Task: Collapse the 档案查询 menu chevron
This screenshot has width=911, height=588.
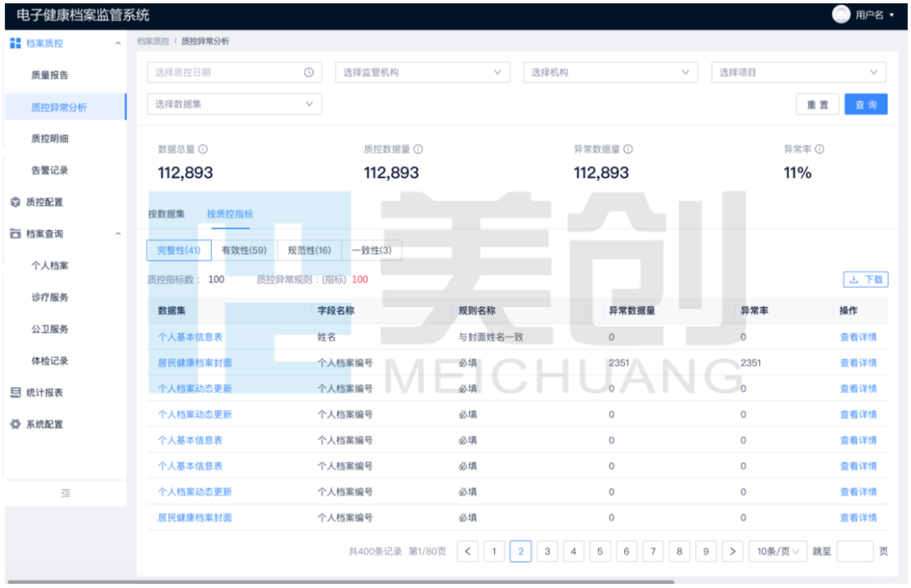Action: [118, 234]
